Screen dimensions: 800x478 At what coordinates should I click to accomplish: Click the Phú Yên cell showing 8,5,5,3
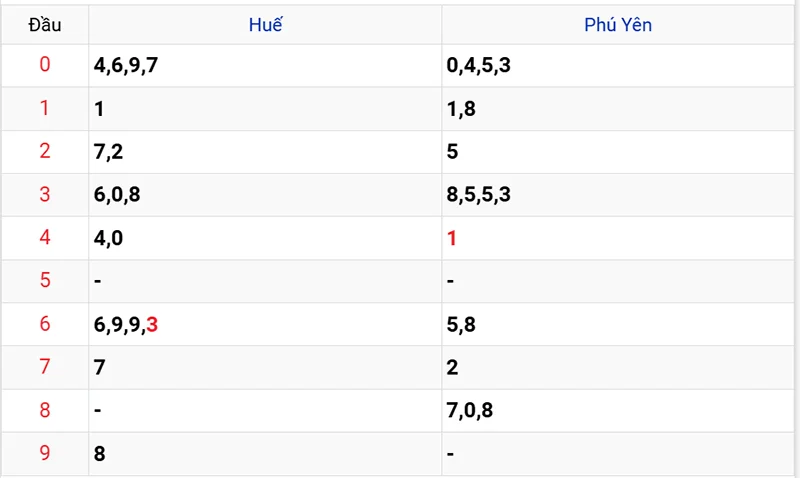[479, 195]
